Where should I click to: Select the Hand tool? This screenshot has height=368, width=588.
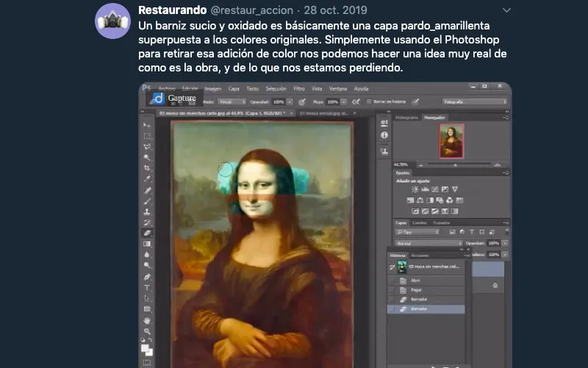[x=147, y=321]
